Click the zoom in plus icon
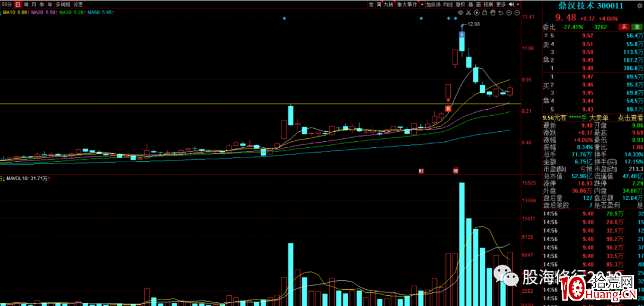 (x=509, y=13)
